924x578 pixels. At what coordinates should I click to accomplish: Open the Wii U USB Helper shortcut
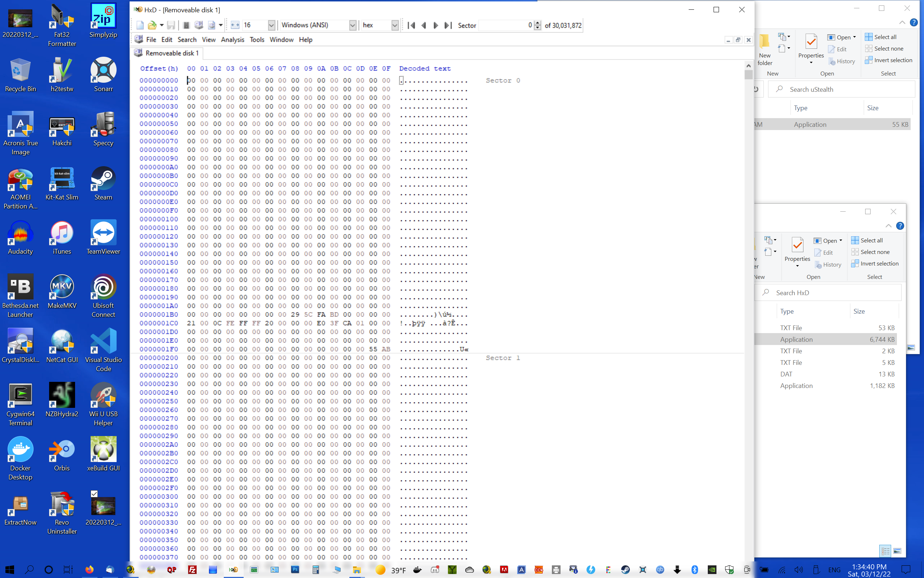103,405
